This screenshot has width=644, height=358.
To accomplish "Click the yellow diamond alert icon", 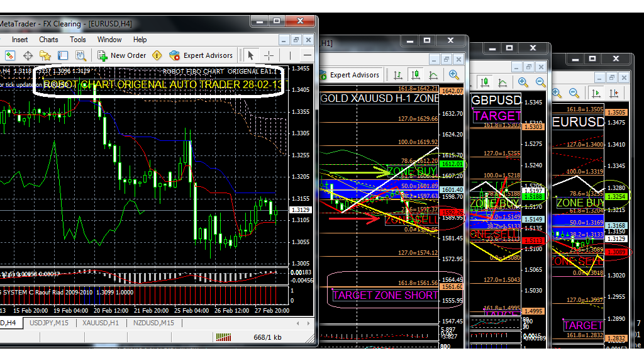I will click(x=157, y=55).
